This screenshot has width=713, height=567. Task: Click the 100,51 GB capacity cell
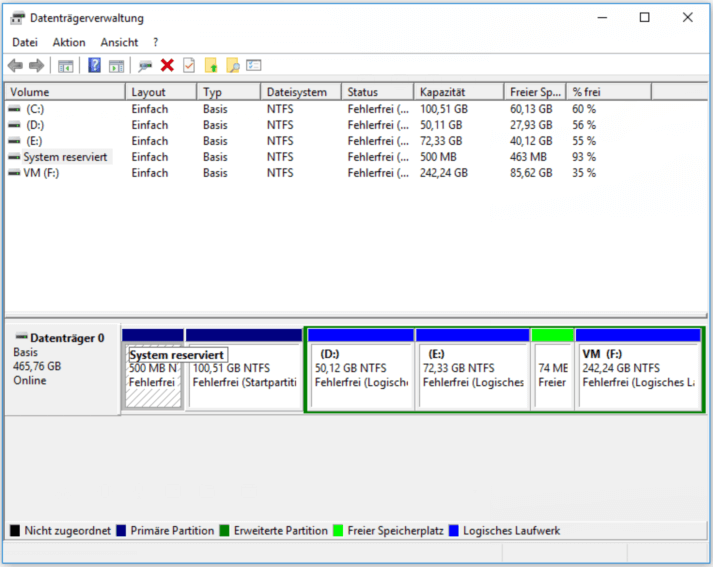pyautogui.click(x=444, y=109)
